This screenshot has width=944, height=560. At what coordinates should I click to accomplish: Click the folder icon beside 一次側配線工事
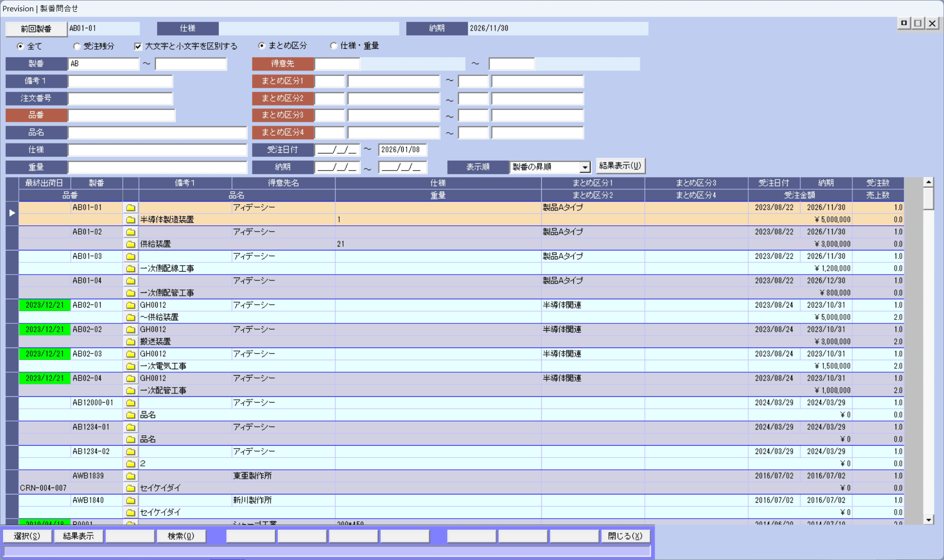131,269
